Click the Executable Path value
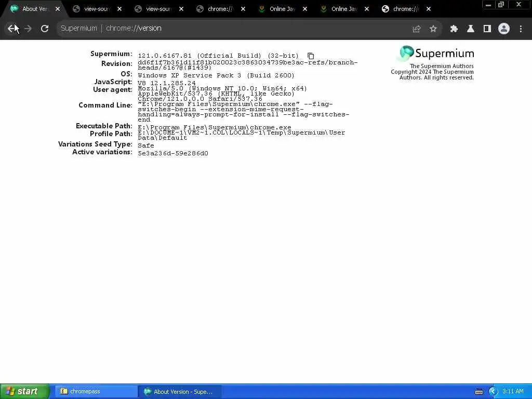532x399 pixels. 215,128
